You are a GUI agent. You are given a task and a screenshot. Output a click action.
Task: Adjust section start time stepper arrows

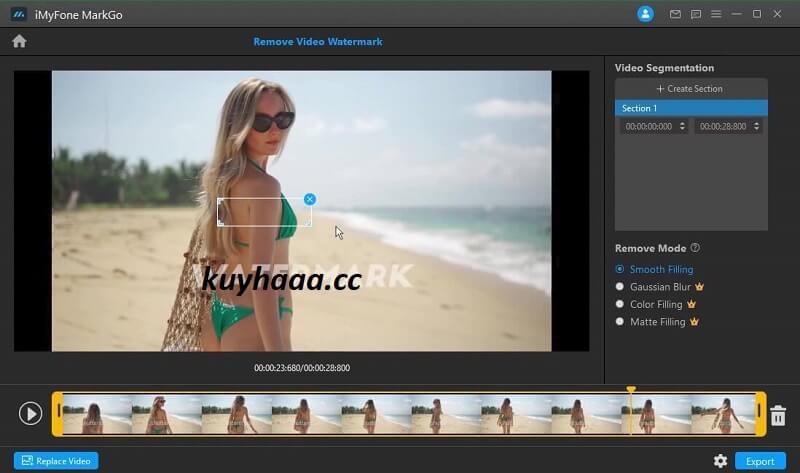click(x=682, y=126)
